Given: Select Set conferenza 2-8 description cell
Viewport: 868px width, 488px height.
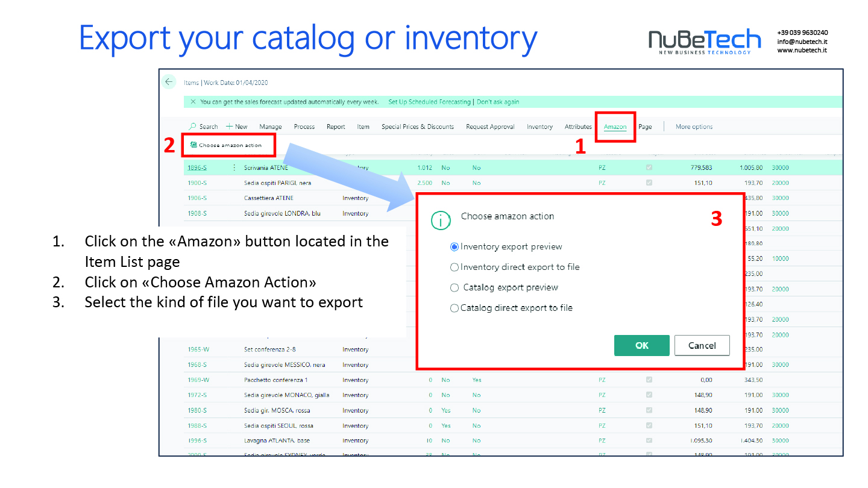Looking at the screenshot, I should click(x=270, y=349).
